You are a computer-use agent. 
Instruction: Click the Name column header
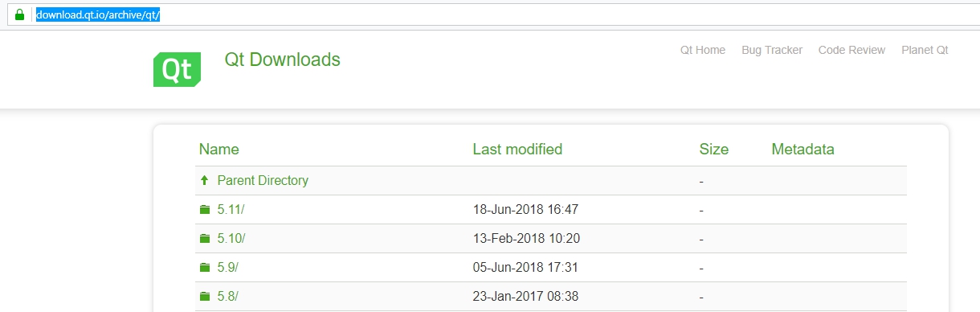pos(219,150)
